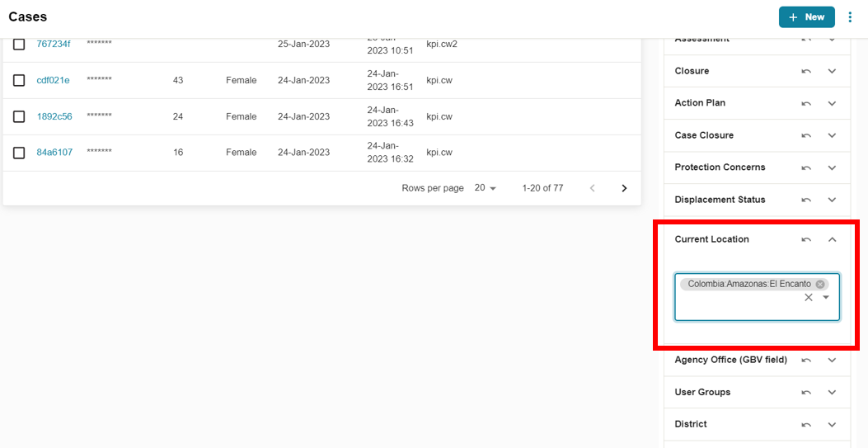
Task: Click the age value 43
Action: click(x=178, y=80)
